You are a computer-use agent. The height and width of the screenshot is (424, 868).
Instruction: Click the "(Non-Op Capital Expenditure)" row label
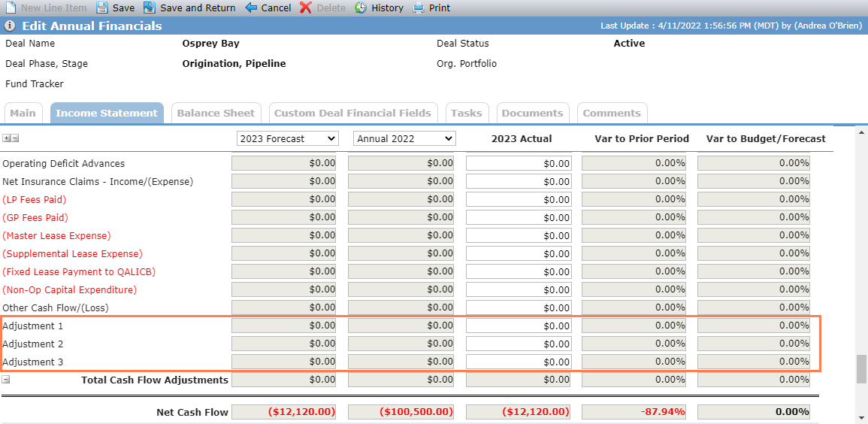click(x=70, y=290)
